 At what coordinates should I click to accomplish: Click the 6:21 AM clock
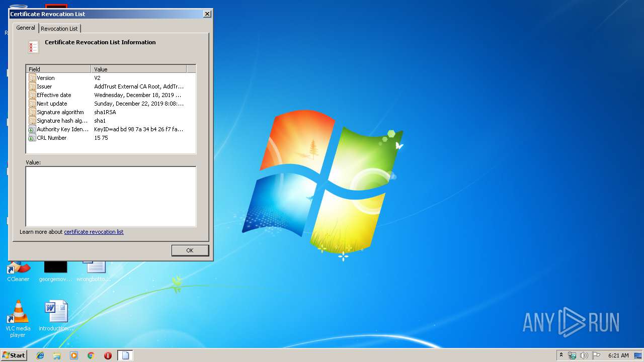tap(618, 355)
